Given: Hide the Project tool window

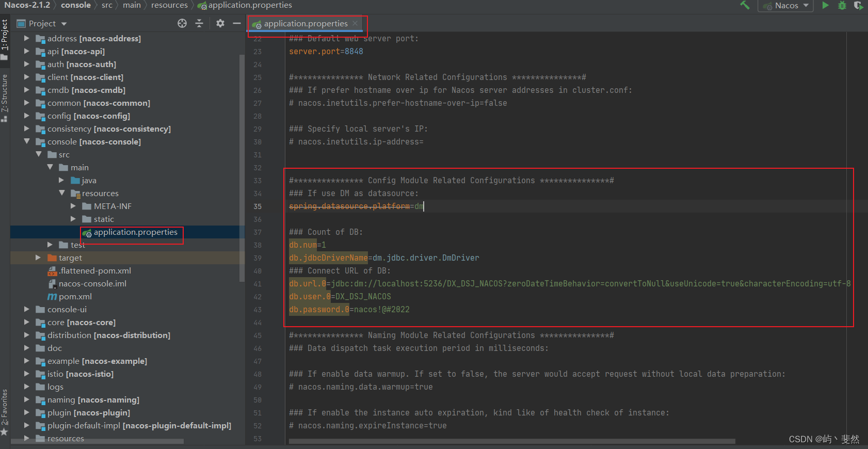Looking at the screenshot, I should 237,23.
